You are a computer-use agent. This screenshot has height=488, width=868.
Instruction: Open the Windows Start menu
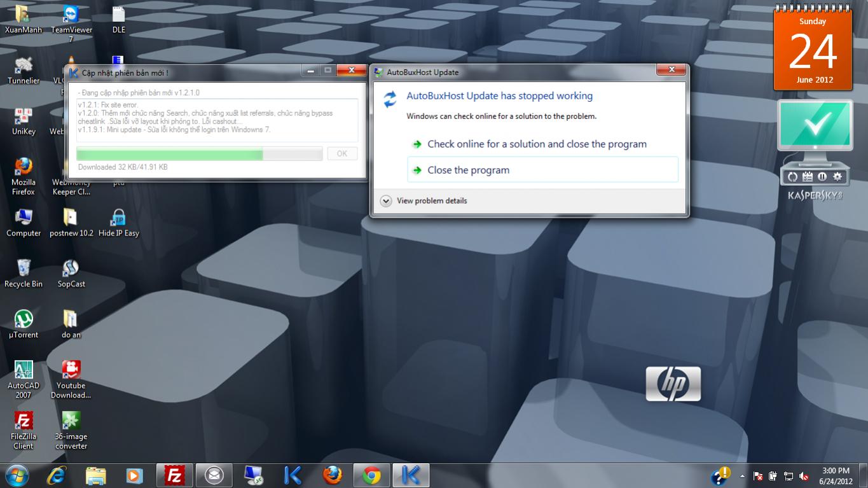tap(17, 475)
